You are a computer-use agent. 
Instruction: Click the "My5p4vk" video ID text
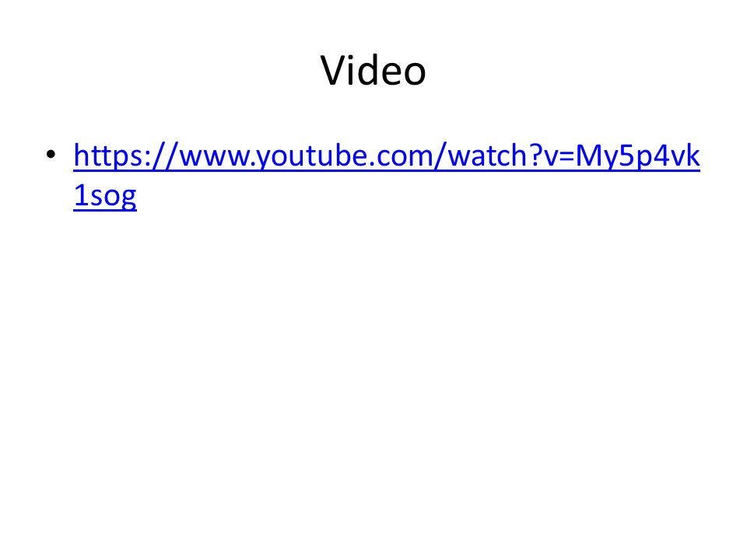[x=637, y=156]
